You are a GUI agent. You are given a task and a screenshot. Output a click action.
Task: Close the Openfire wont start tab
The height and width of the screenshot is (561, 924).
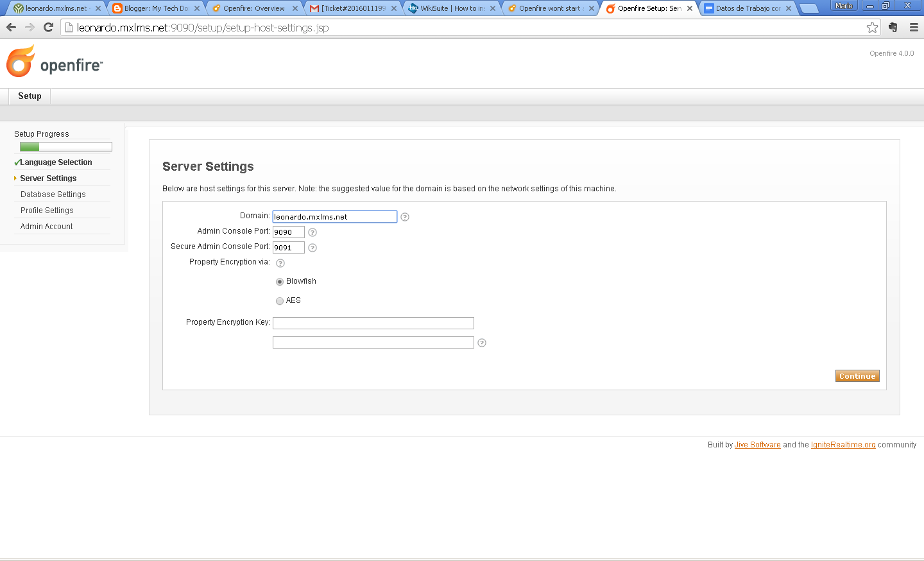[592, 8]
